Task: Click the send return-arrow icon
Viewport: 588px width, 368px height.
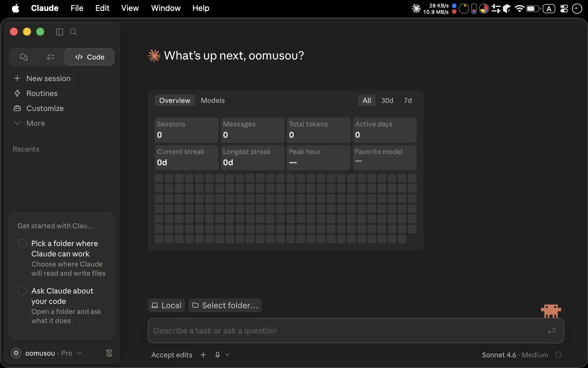Action: (x=551, y=331)
